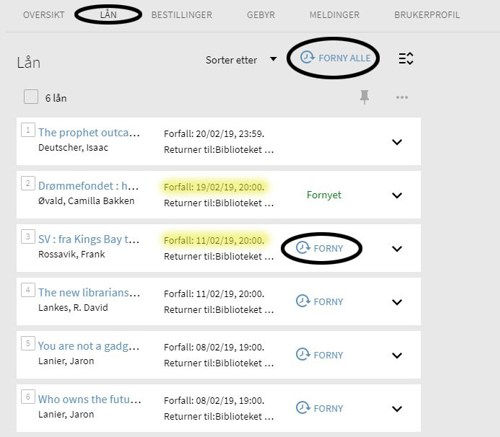Renew The new librarianship loan
500x437 pixels.
point(319,302)
